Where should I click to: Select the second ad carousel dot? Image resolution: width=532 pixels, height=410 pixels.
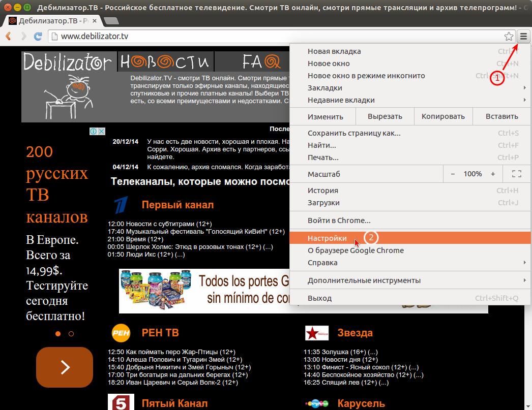point(71,334)
